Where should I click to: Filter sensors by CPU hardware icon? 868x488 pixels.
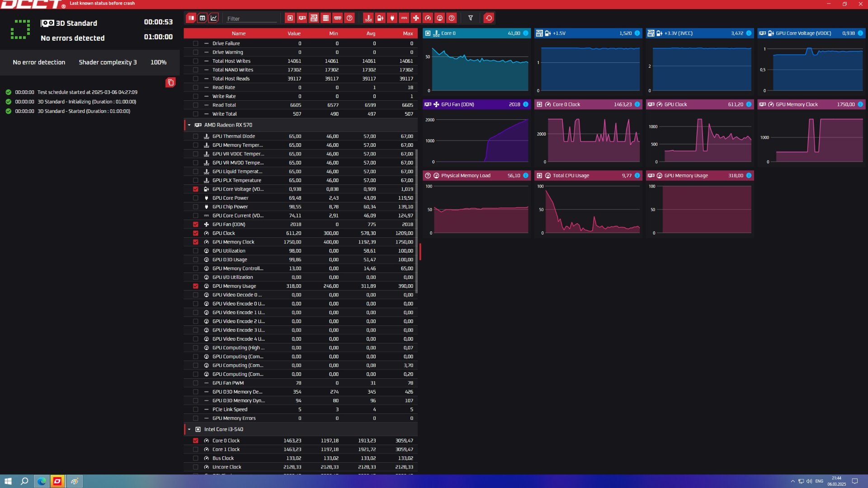[290, 18]
